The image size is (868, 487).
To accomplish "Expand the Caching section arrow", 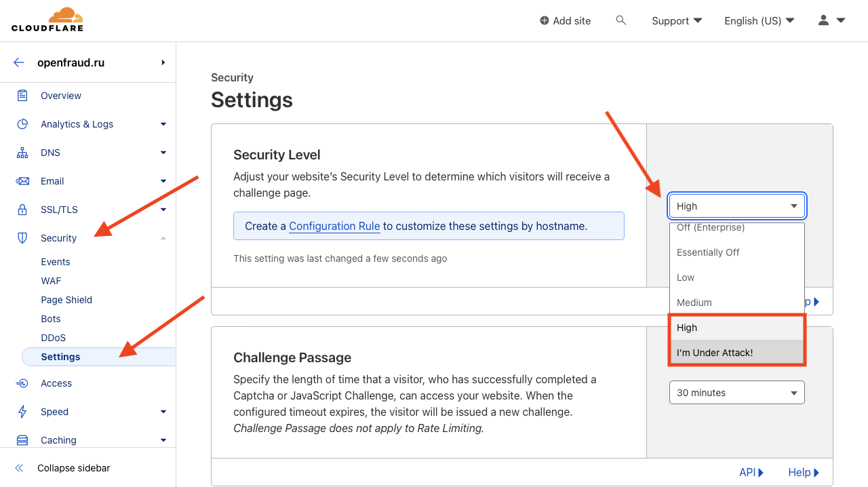I will (163, 440).
